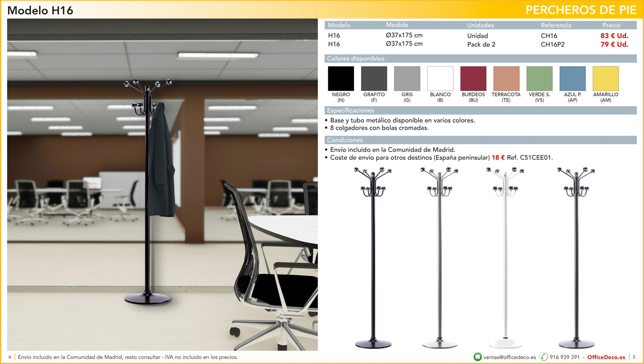Click the price '83 € Ud.'

click(x=614, y=35)
